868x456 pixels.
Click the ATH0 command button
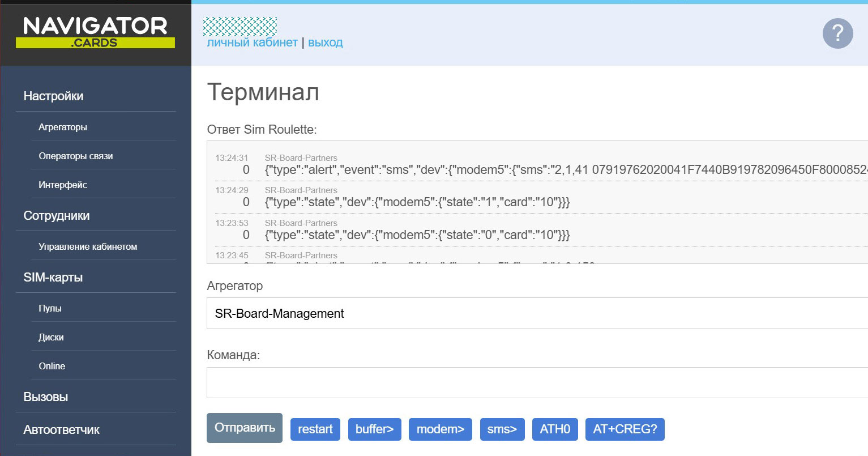click(555, 429)
